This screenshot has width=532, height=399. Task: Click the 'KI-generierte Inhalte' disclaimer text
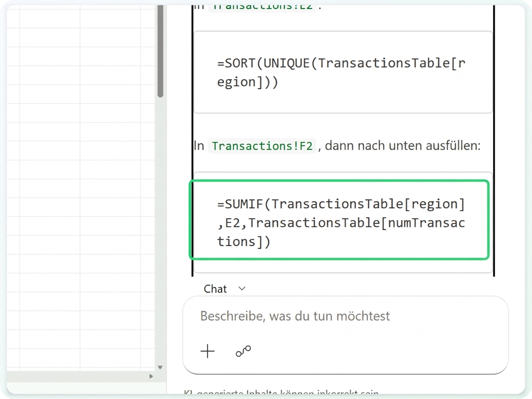point(281,392)
